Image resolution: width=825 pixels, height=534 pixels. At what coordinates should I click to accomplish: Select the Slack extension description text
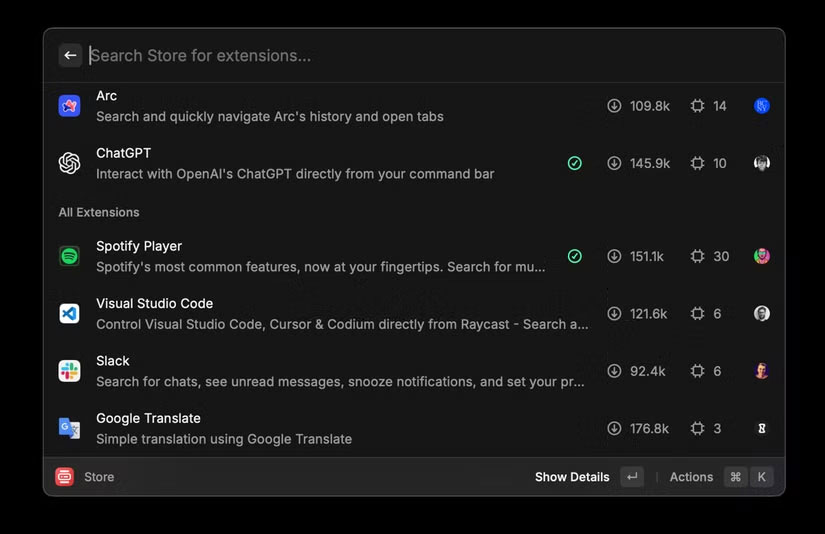[x=340, y=382]
